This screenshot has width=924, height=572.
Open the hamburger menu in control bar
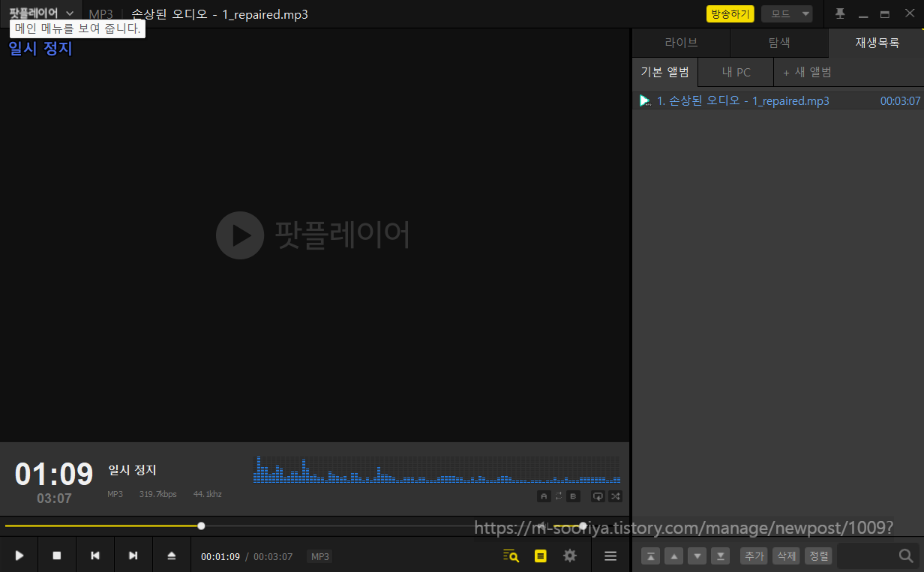(610, 556)
